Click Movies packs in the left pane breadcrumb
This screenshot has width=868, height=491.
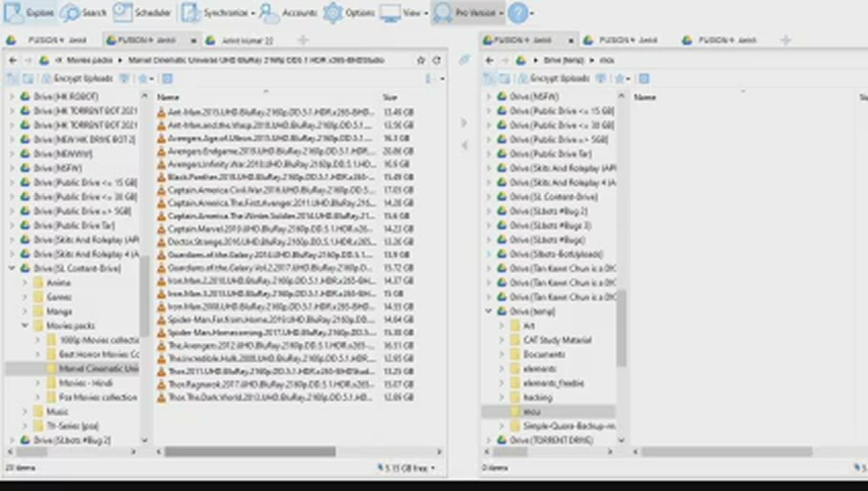(x=91, y=60)
